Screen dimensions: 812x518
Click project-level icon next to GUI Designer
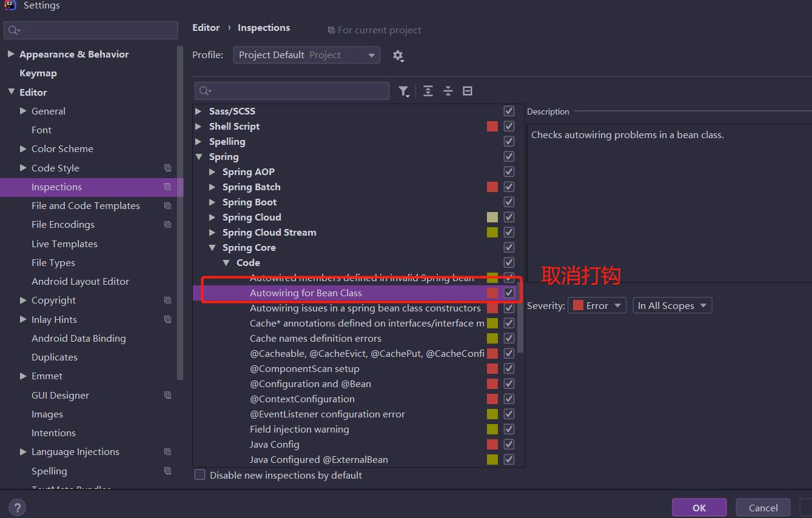168,395
